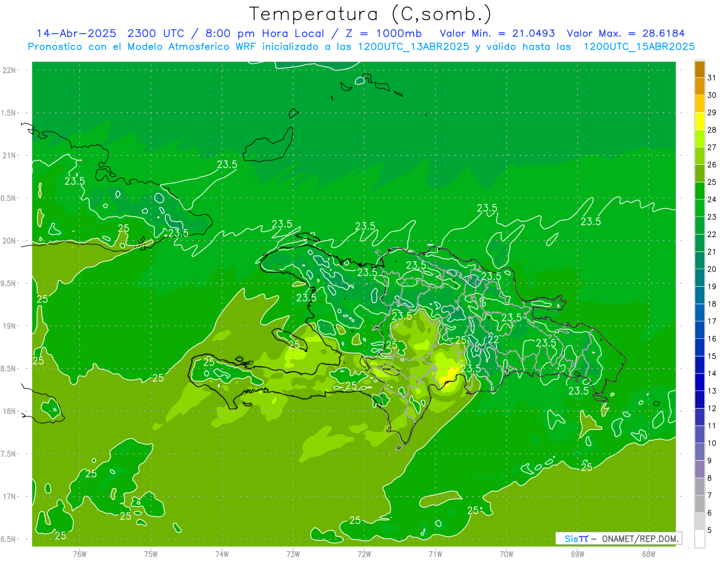Select the "21N" latitude label
728x562 pixels.
[10, 155]
